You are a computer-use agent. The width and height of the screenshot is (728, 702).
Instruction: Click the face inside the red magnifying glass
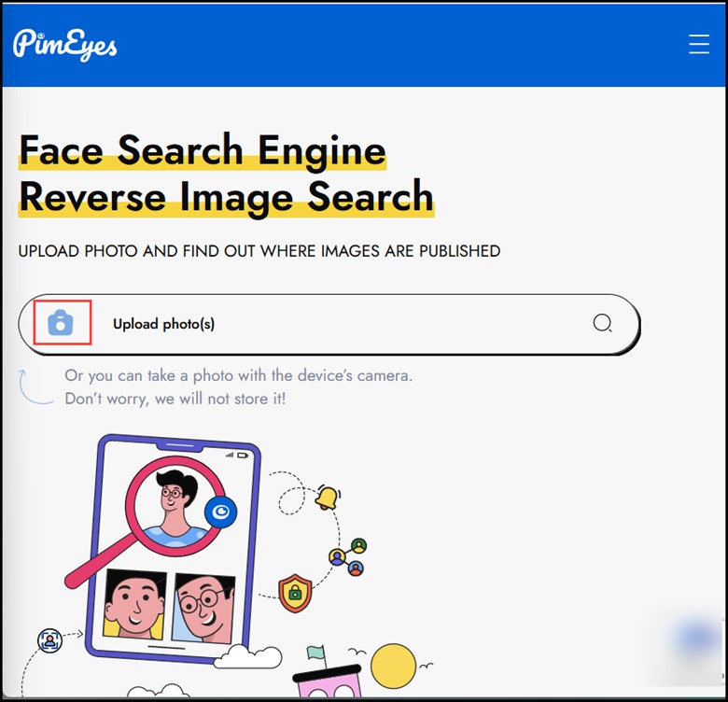pyautogui.click(x=171, y=499)
